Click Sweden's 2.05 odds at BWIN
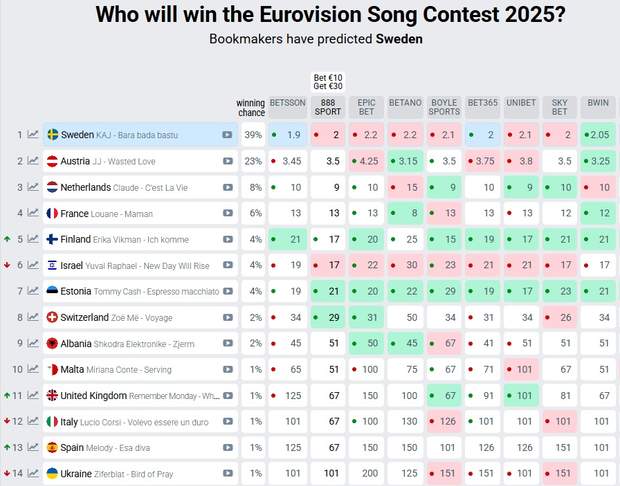The width and height of the screenshot is (620, 486). pyautogui.click(x=599, y=135)
